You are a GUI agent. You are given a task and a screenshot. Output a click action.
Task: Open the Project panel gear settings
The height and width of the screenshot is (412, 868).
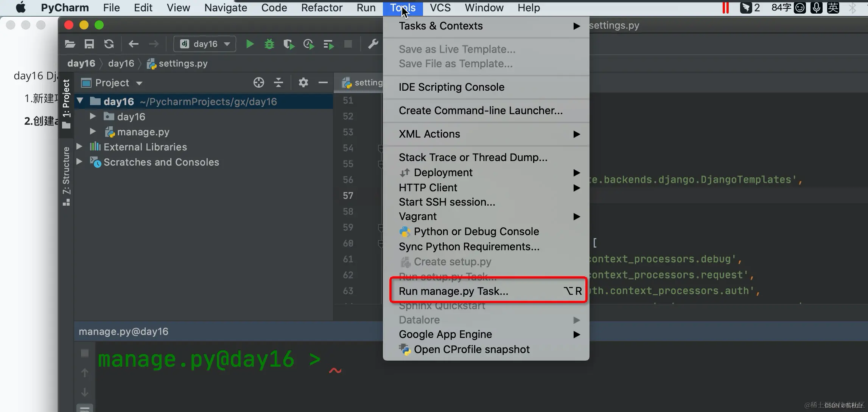[303, 82]
